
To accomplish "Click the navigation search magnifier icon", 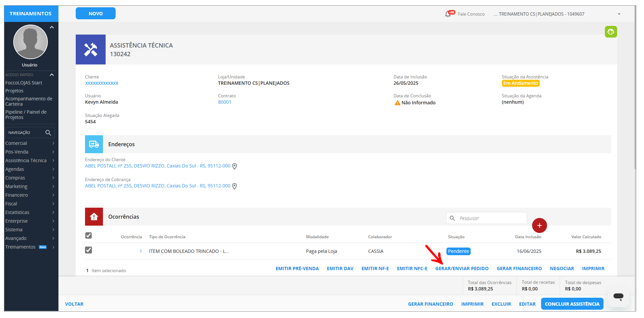I will 48,133.
